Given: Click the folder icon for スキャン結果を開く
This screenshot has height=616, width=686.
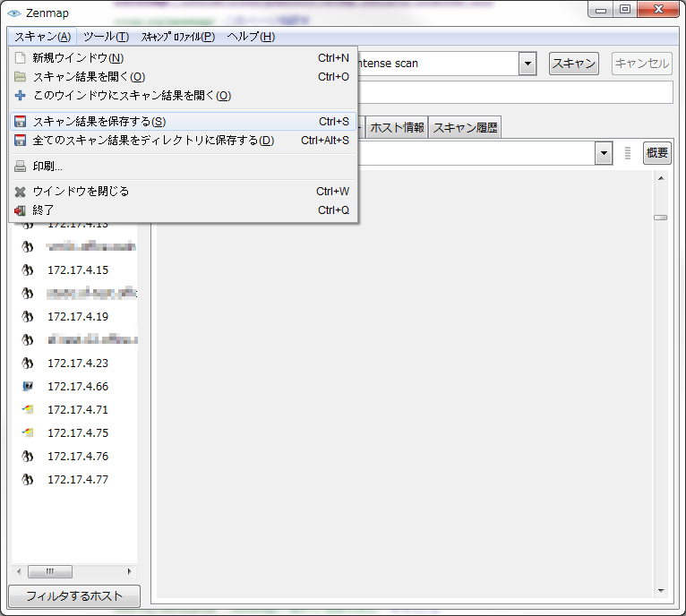Looking at the screenshot, I should (x=20, y=77).
